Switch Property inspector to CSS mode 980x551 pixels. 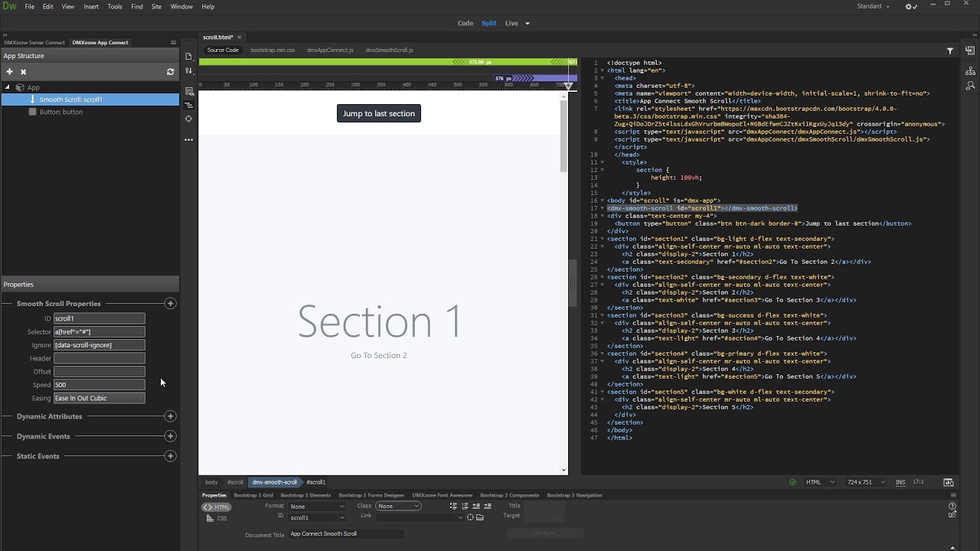pyautogui.click(x=217, y=518)
